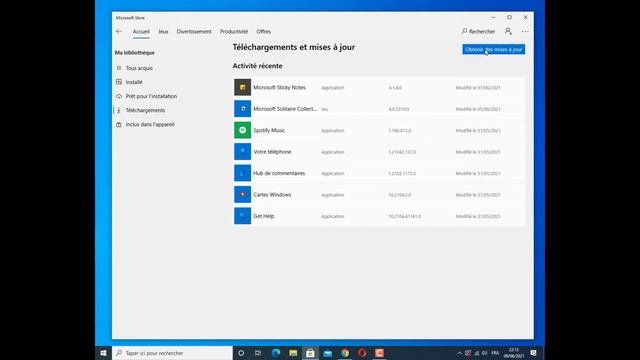640x360 pixels.
Task: Click the Téléchargements download icon
Action: [x=119, y=110]
